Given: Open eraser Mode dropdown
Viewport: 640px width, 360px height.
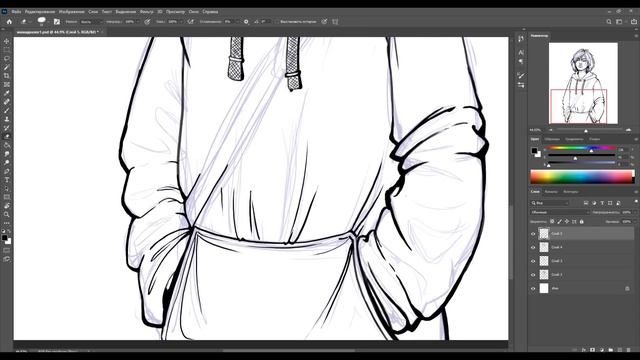Looking at the screenshot, I should click(91, 22).
